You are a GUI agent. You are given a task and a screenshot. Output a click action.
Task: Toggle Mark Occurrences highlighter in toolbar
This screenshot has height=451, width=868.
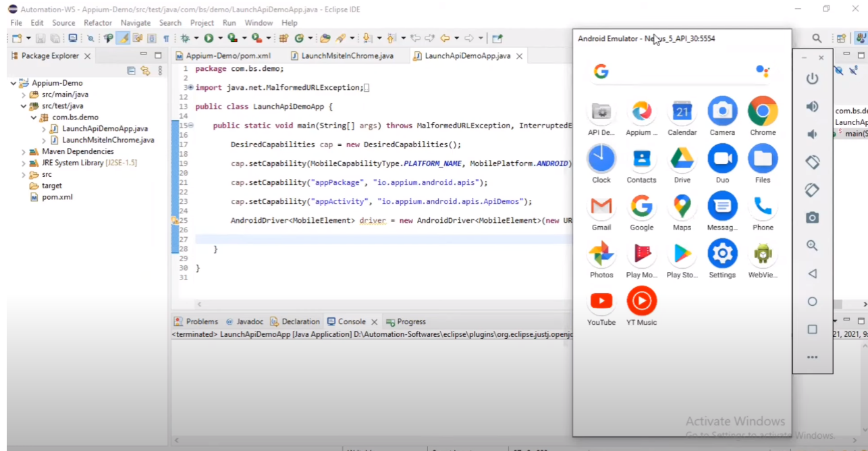click(123, 38)
